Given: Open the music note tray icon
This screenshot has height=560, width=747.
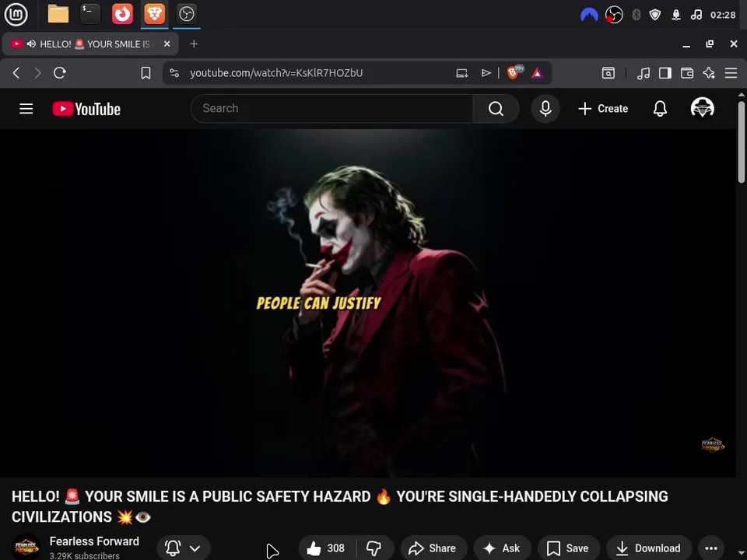Looking at the screenshot, I should pos(696,15).
